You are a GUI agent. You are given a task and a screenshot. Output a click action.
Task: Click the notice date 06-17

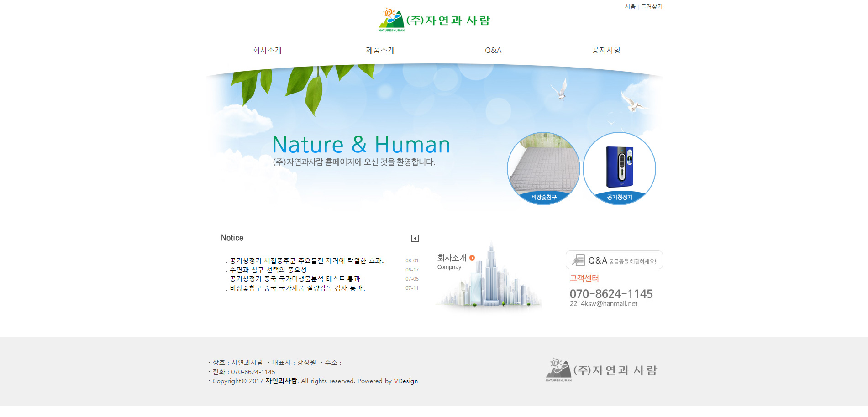(x=412, y=270)
